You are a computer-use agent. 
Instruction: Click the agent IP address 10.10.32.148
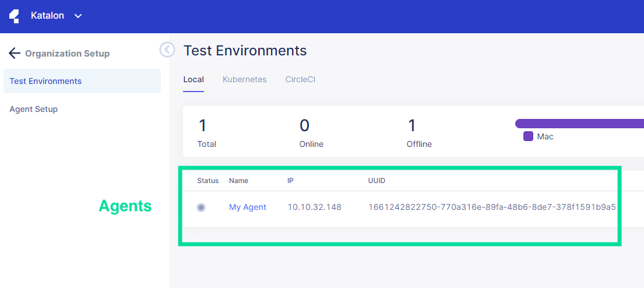click(x=314, y=207)
